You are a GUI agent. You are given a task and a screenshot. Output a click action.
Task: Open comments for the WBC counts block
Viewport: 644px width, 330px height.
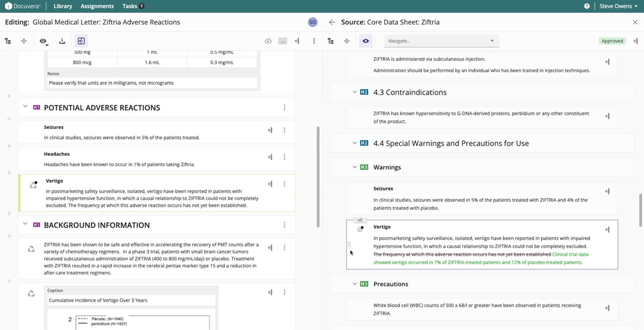coord(607,308)
